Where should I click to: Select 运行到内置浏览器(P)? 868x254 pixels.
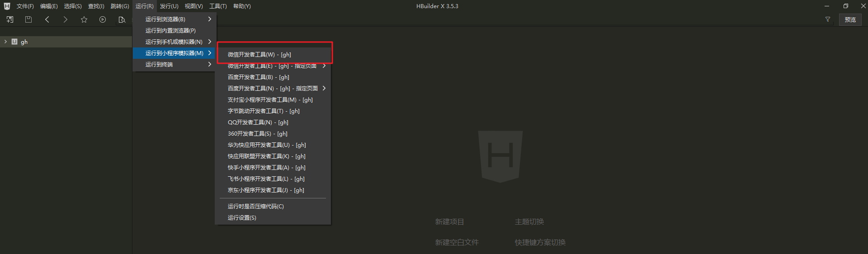click(175, 30)
